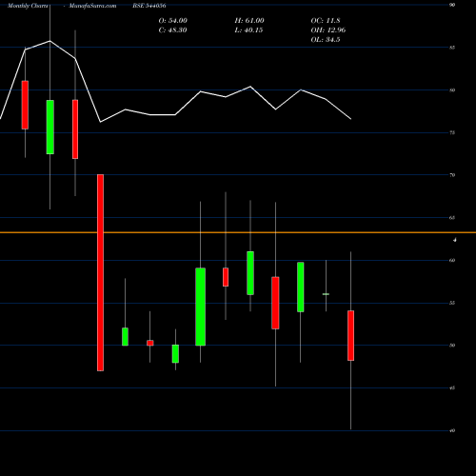Screen dimensions: 476x476
Task: Click the 50 price axis label
Action: pyautogui.click(x=452, y=346)
